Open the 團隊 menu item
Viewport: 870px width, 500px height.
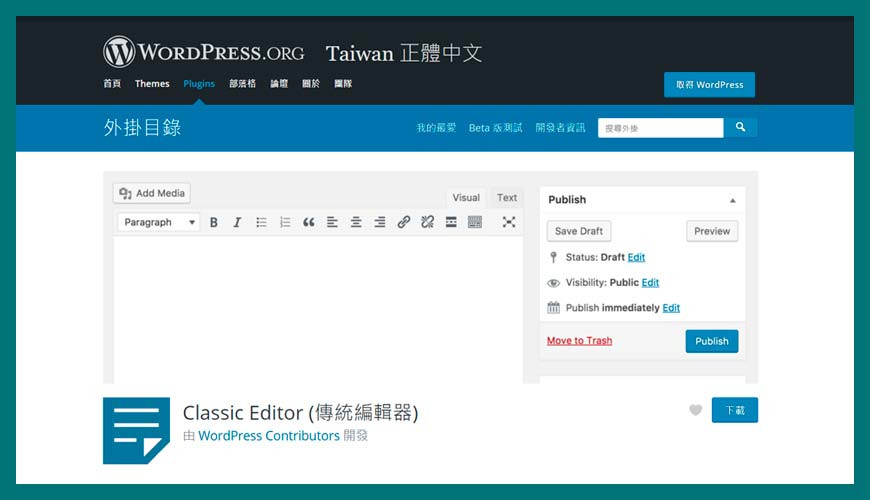pyautogui.click(x=343, y=84)
